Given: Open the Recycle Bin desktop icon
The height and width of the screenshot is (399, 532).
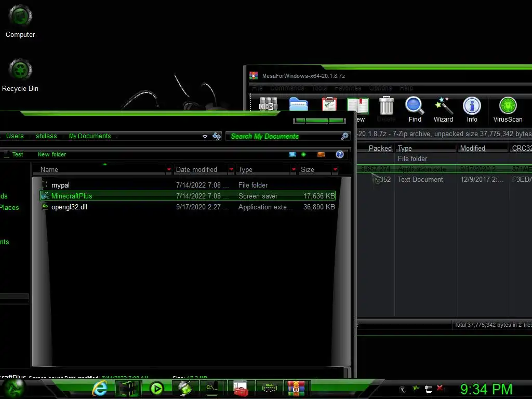Looking at the screenshot, I should coord(20,75).
